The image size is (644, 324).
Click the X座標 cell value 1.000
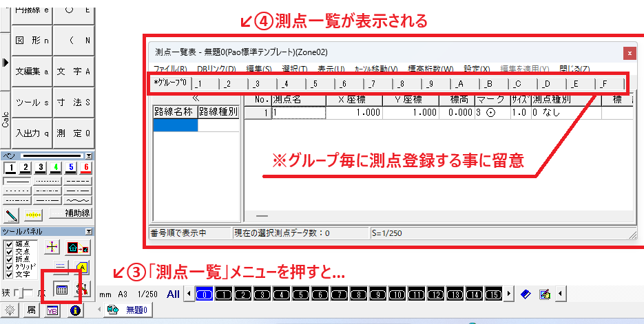pyautogui.click(x=354, y=114)
